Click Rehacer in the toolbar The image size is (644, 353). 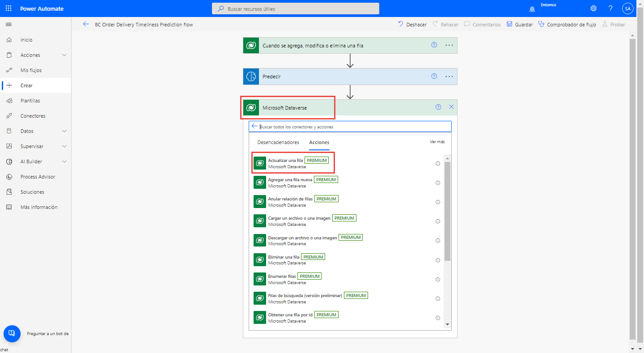tap(445, 25)
